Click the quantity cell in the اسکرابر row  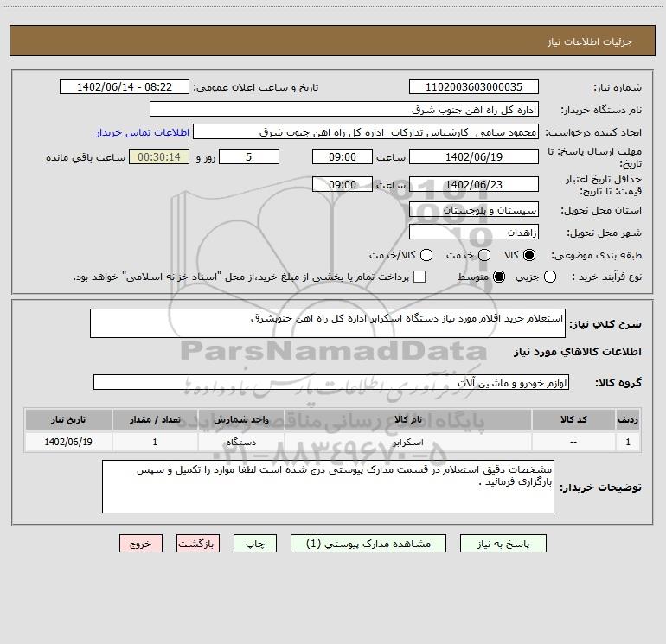tap(155, 443)
